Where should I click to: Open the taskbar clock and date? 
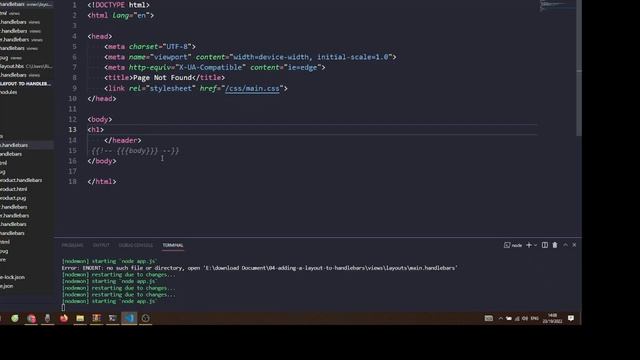(x=552, y=318)
